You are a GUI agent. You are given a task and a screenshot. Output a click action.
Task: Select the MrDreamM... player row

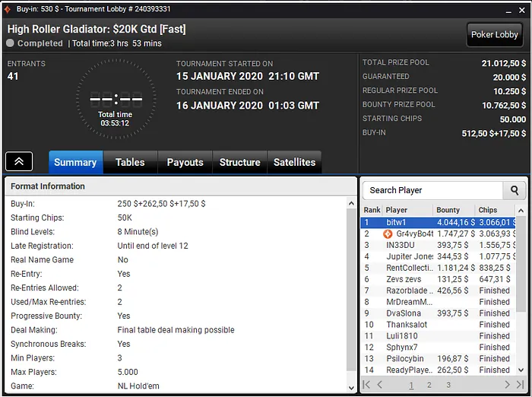tap(439, 302)
